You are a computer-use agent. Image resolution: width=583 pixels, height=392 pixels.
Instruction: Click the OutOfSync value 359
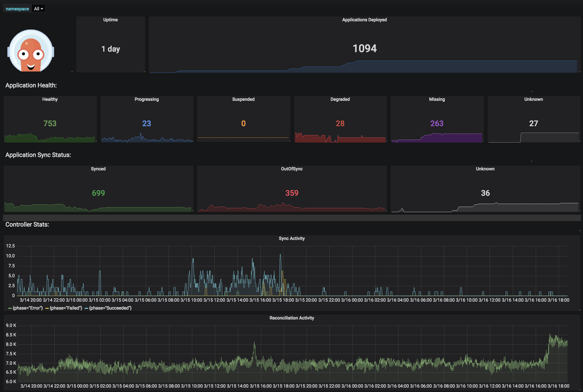click(291, 193)
